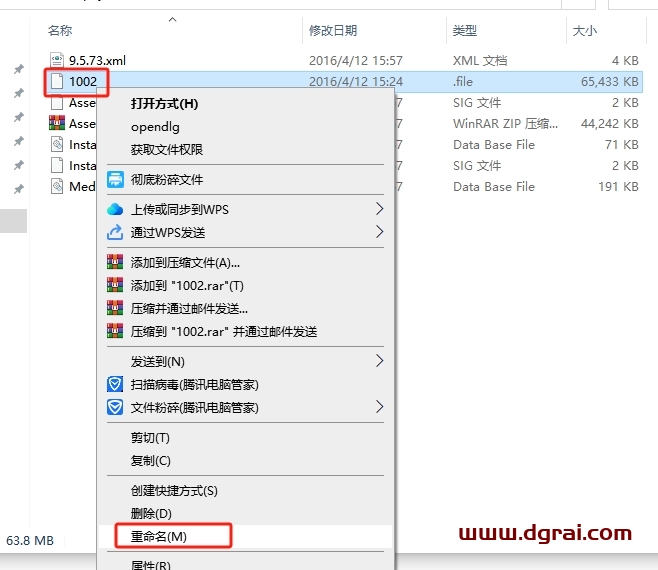This screenshot has width=658, height=570.
Task: Select 扫描病毒(腾讯电脑管家) entry
Action: [194, 384]
